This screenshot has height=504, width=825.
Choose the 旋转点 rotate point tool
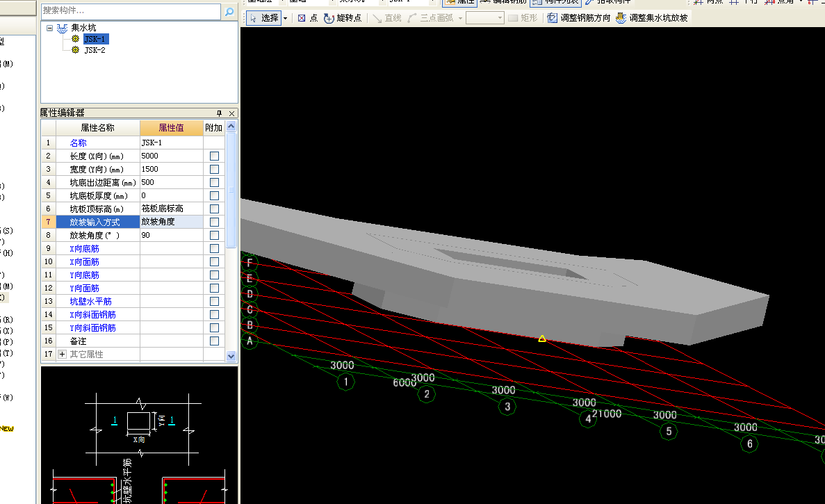343,18
